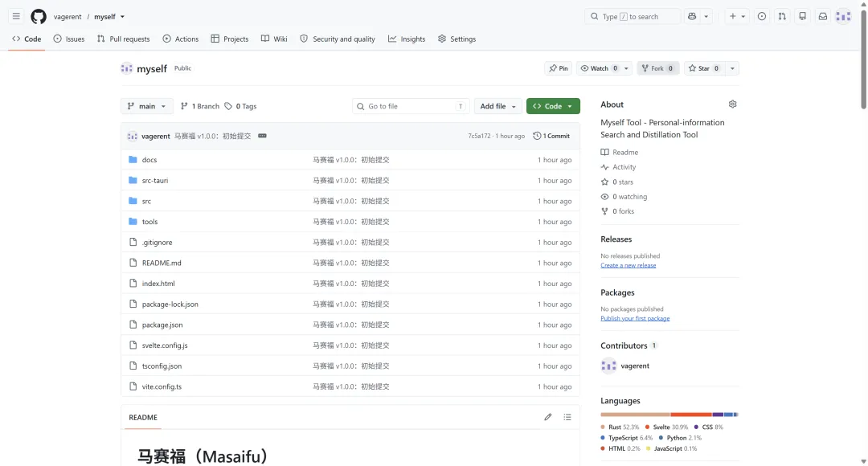Open the Actions tab

coord(181,39)
